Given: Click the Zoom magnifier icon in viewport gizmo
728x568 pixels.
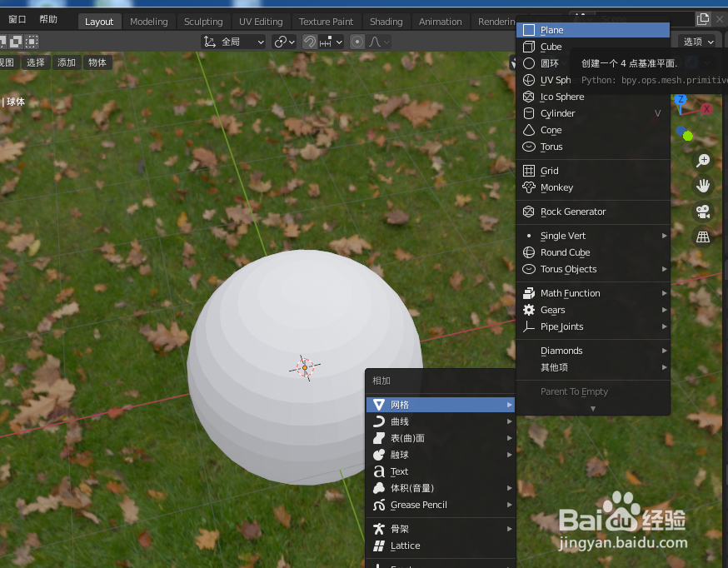Looking at the screenshot, I should [703, 160].
